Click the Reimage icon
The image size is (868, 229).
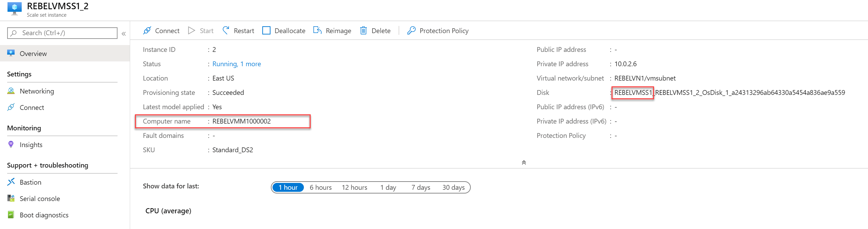pos(317,30)
